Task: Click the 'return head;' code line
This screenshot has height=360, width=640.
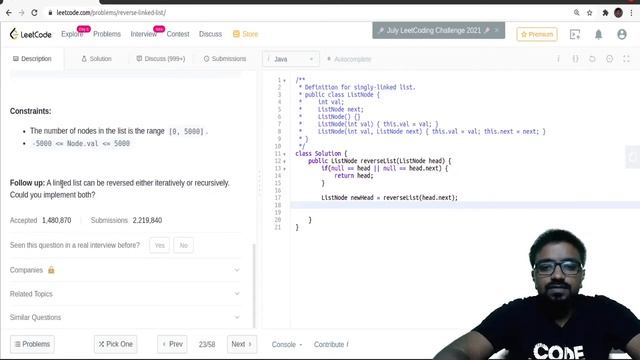Action: click(354, 176)
